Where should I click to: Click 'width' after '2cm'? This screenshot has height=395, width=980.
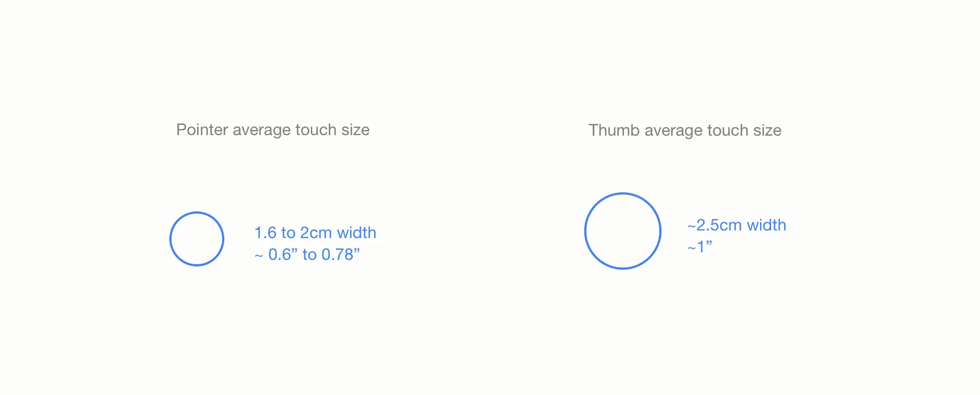click(x=357, y=233)
